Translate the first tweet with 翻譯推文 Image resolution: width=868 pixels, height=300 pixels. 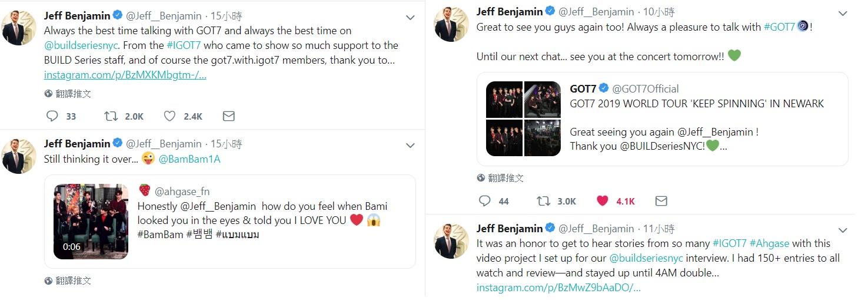coord(73,94)
